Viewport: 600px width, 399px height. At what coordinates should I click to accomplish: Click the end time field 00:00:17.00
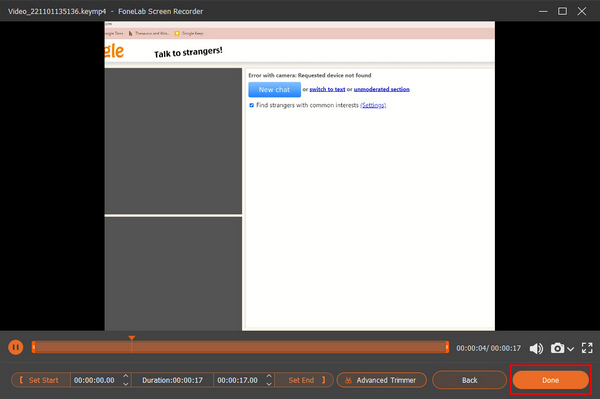[238, 380]
